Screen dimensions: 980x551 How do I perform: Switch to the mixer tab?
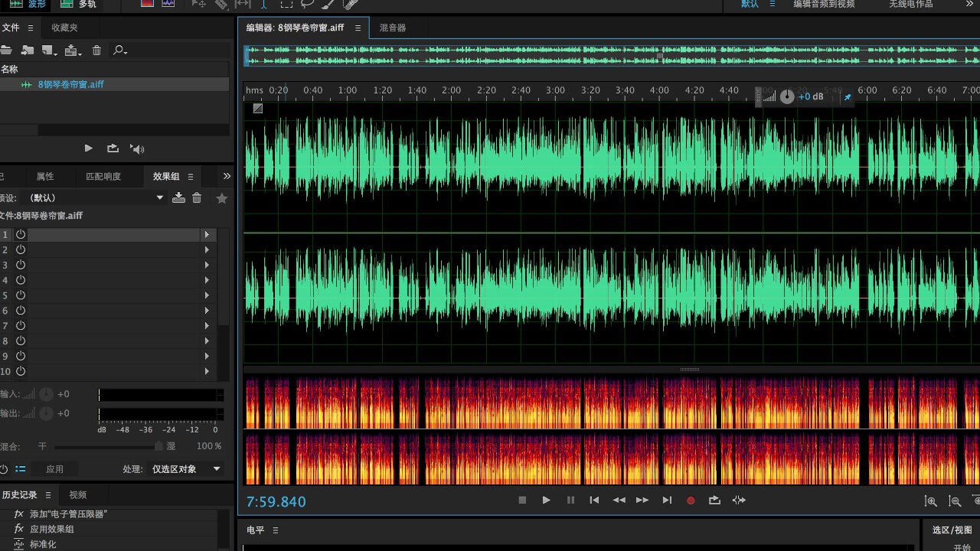point(393,28)
